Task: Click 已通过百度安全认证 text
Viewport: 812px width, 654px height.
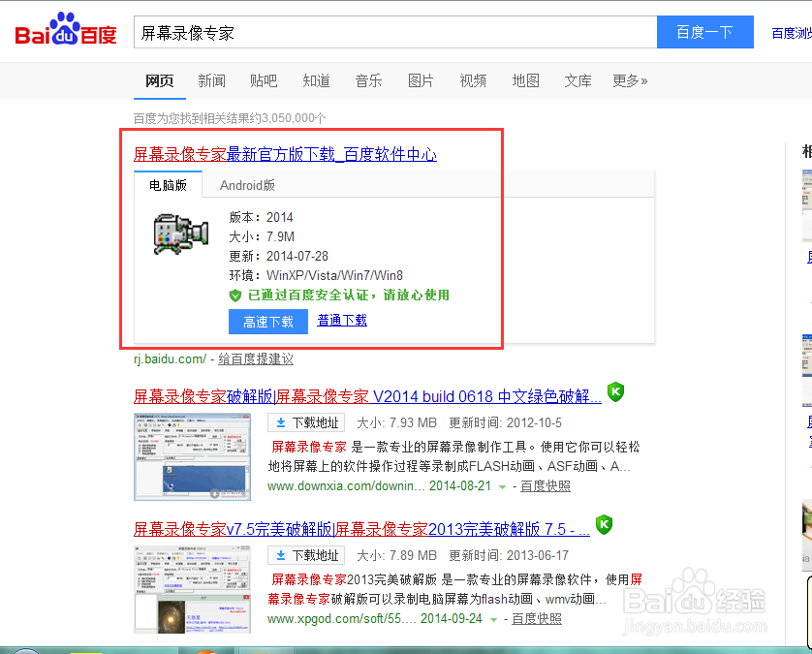Action: (349, 296)
